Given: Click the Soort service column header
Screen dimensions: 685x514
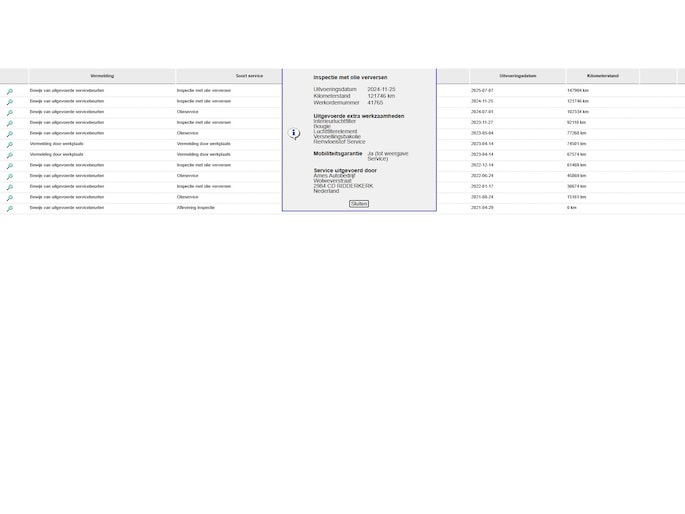Looking at the screenshot, I should [x=249, y=76].
